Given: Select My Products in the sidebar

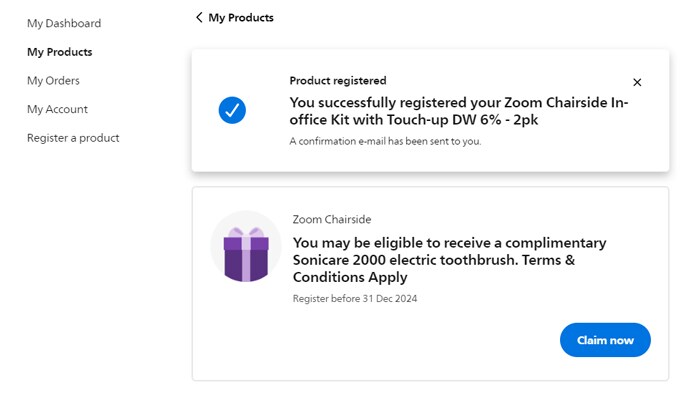Looking at the screenshot, I should (x=59, y=52).
